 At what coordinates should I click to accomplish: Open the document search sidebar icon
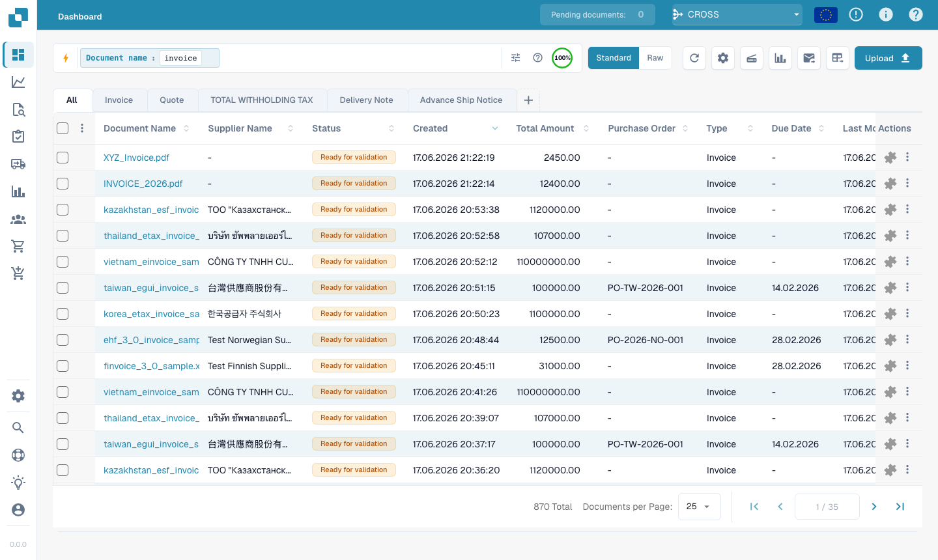coord(18,109)
